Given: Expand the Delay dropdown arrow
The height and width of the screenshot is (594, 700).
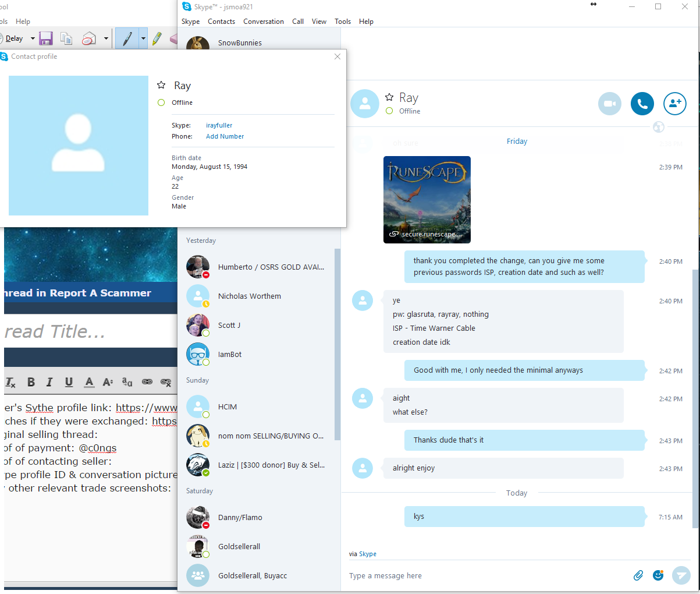Looking at the screenshot, I should tap(33, 38).
